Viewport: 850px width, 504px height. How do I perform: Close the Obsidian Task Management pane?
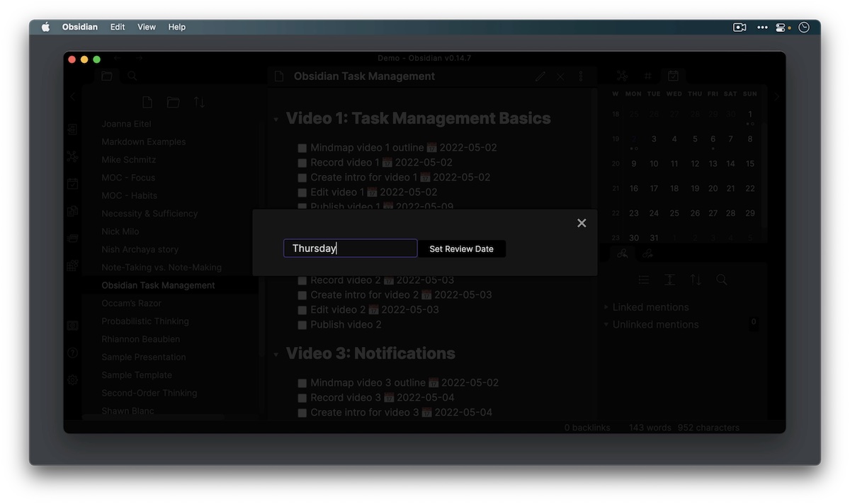tap(560, 76)
